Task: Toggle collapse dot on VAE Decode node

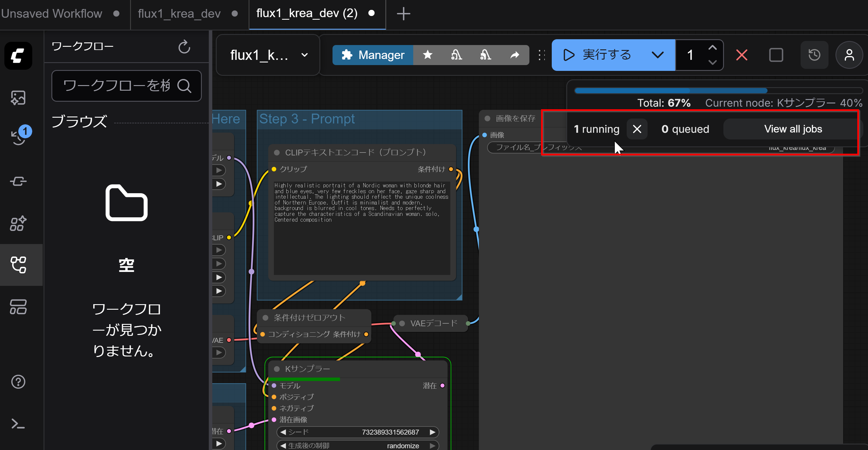Action: (402, 323)
